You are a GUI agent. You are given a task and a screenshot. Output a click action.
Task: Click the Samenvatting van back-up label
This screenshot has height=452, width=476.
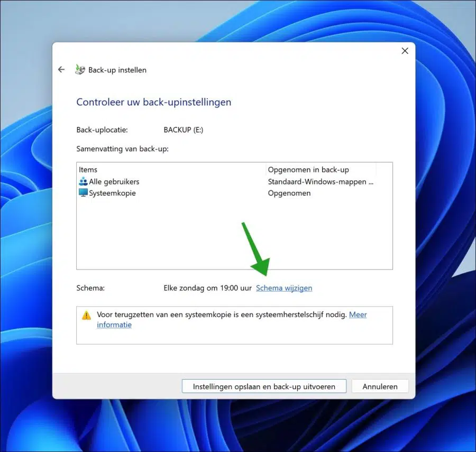coord(122,149)
